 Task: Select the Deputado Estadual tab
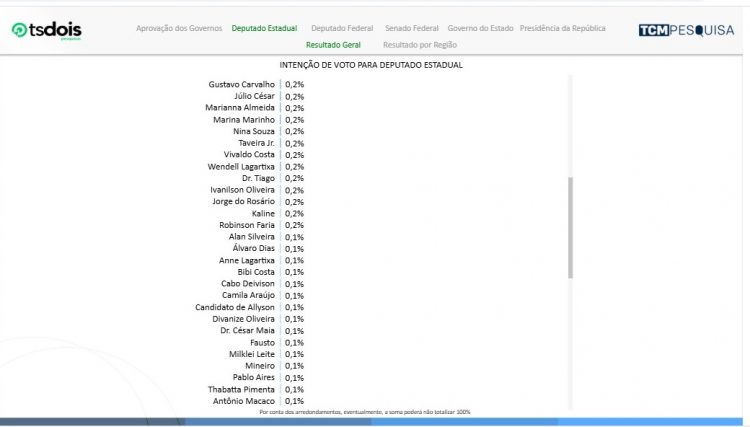click(265, 28)
